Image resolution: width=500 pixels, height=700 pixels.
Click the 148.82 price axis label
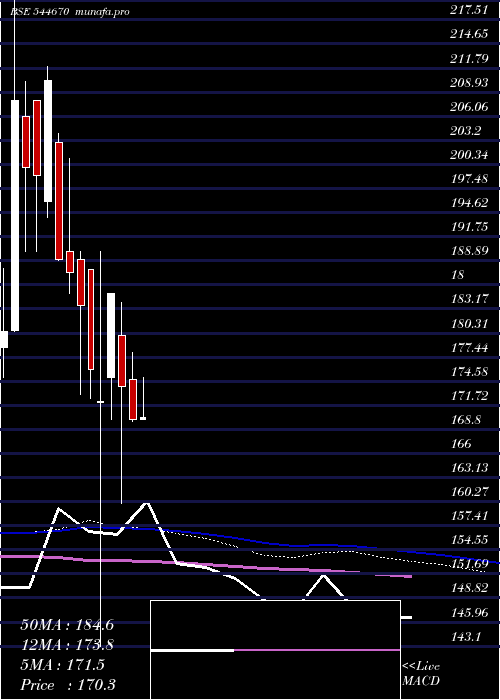(x=469, y=588)
